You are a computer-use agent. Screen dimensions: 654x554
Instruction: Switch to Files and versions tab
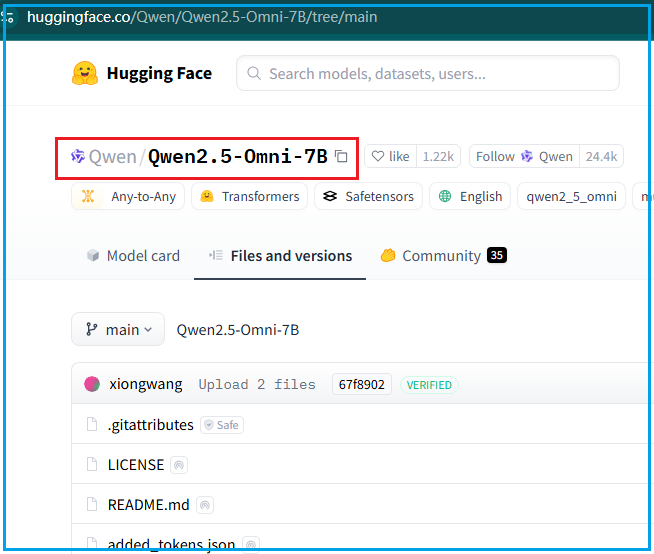click(280, 256)
